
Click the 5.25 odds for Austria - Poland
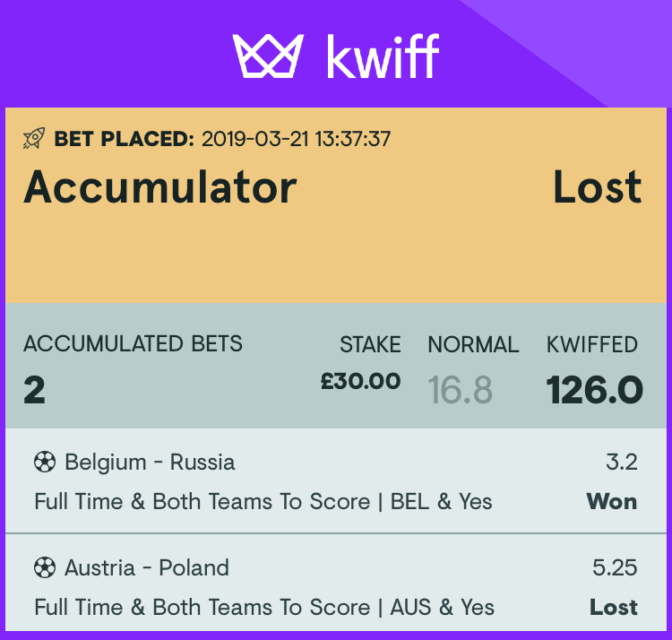[x=615, y=567]
